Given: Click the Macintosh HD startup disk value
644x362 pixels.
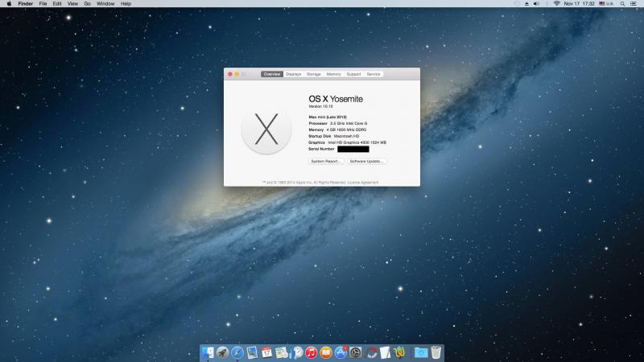Looking at the screenshot, I should pos(346,136).
